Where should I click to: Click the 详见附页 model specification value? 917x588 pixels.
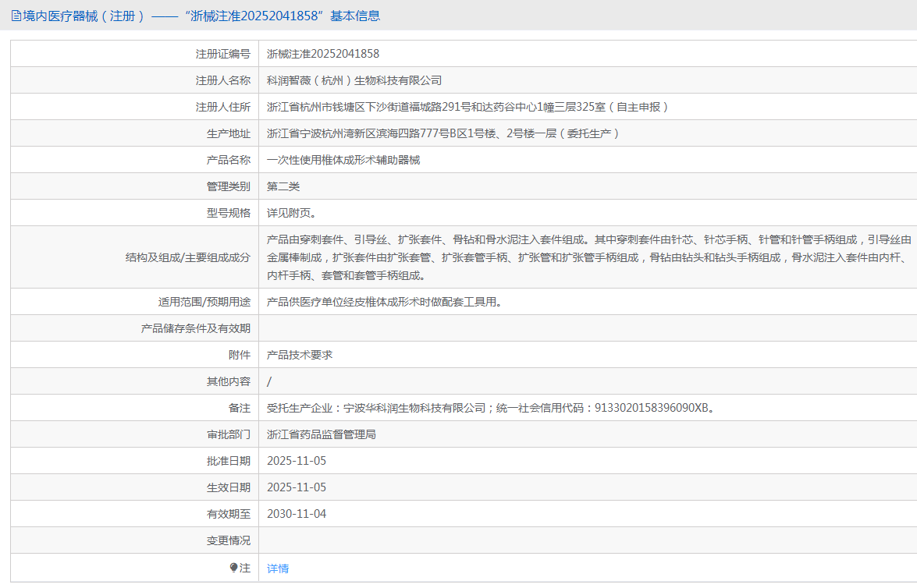[291, 213]
